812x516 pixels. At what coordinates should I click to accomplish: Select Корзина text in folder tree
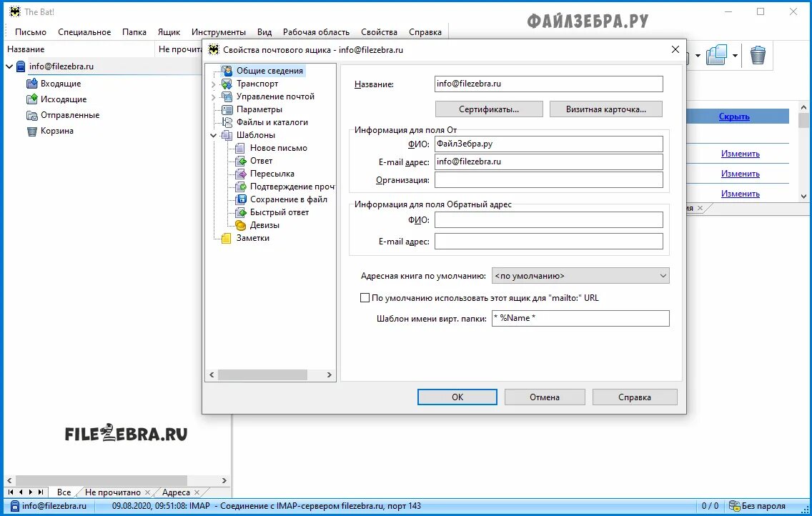tap(57, 131)
